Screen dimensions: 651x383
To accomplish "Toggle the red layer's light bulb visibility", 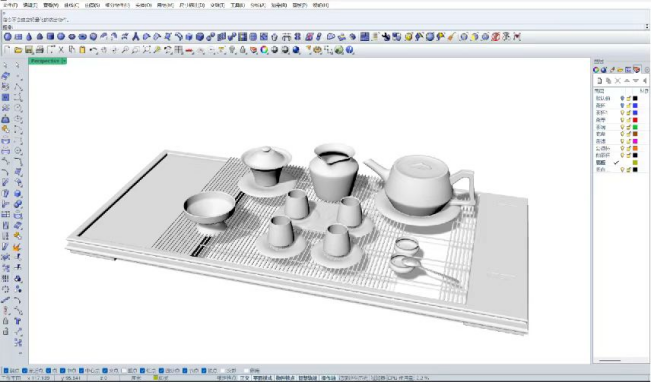I will (622, 120).
